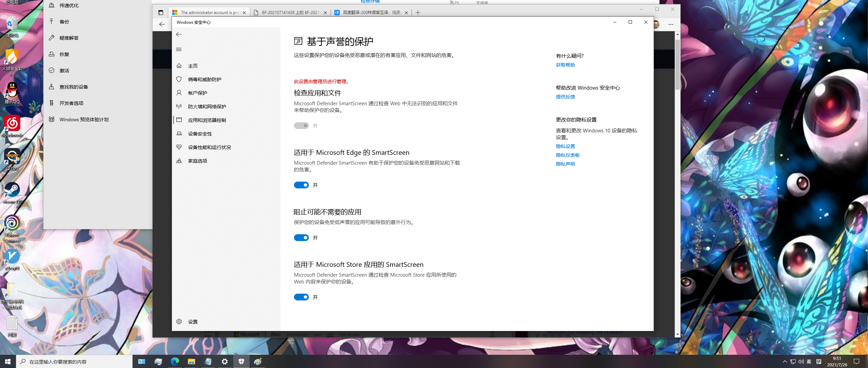The width and height of the screenshot is (868, 368).
Task: Toggle Microsoft Edge SmartScreen switch
Action: pos(301,185)
